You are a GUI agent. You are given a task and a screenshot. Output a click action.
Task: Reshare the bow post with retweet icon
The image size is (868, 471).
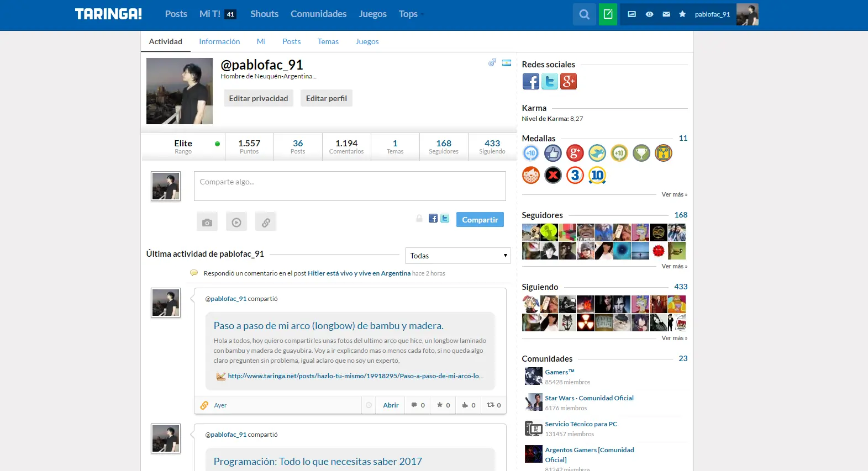(x=494, y=405)
